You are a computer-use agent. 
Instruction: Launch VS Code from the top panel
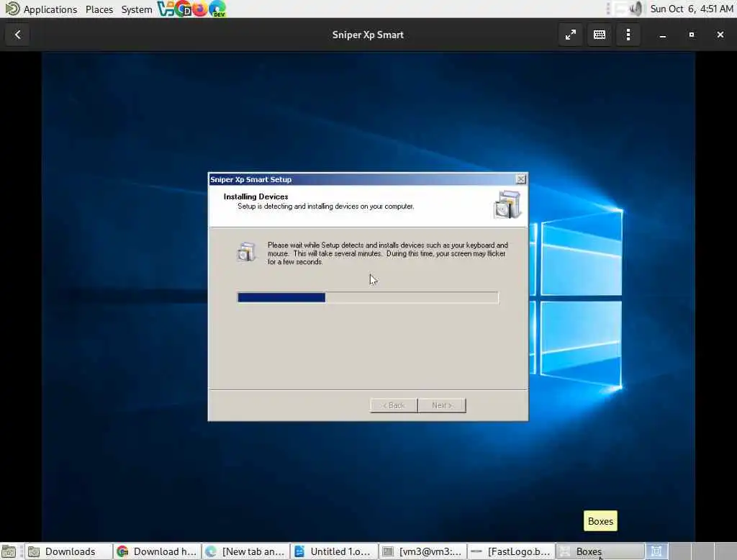pos(166,9)
